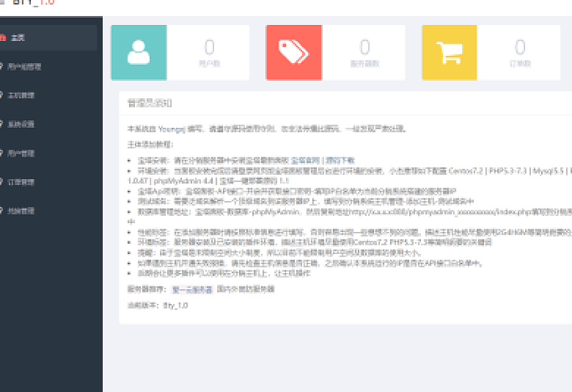The image size is (572, 392).
Task: Click the yellow shopping cart icon tile
Action: coord(449,53)
